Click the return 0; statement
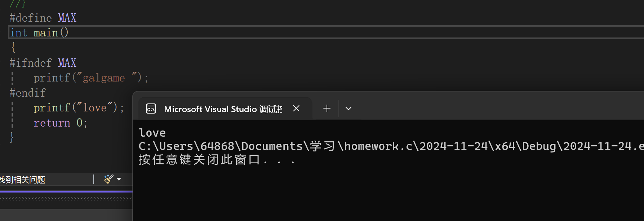644x221 pixels. tap(61, 123)
